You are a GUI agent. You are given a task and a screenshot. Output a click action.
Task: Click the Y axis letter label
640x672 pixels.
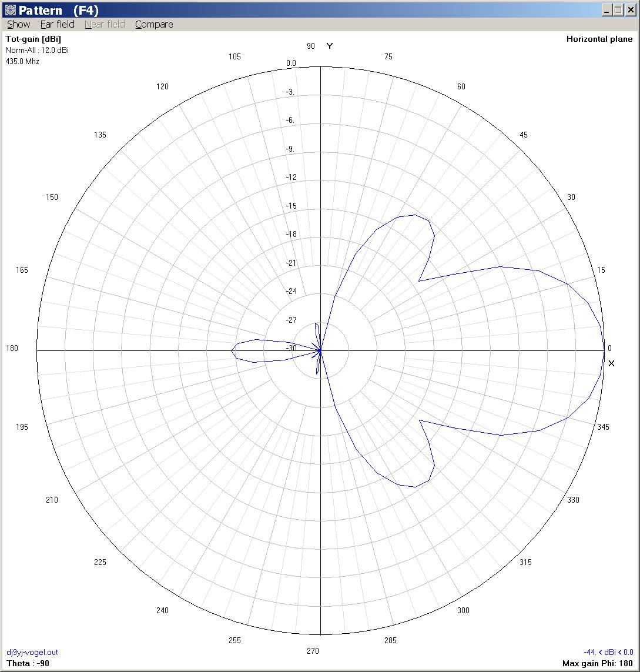(x=330, y=46)
